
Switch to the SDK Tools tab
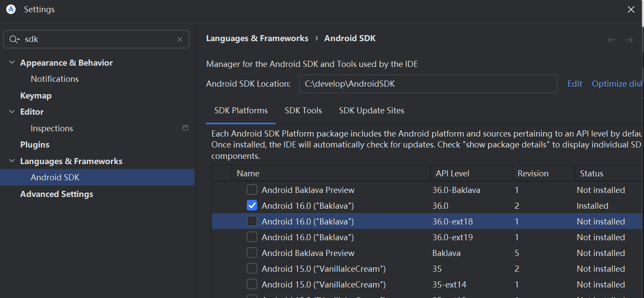coord(303,111)
